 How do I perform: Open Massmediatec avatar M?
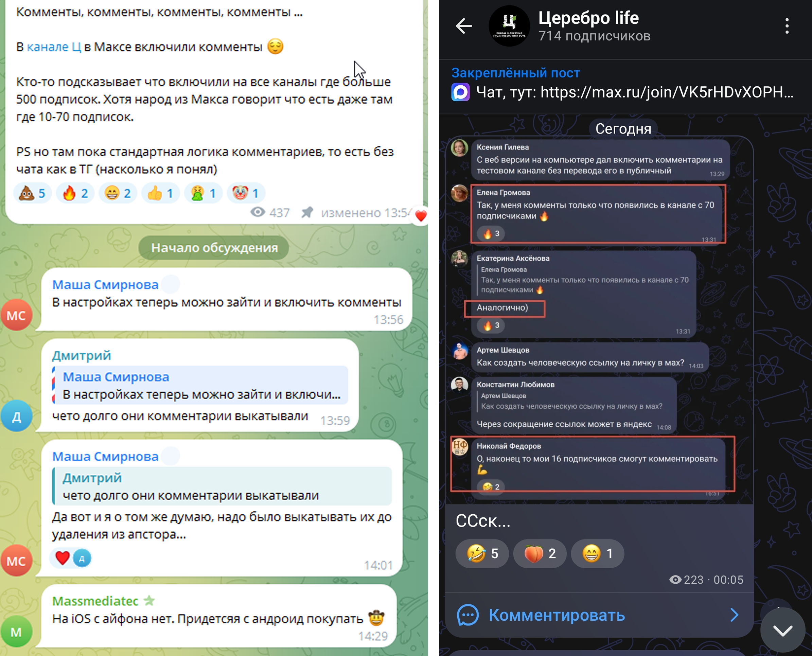point(16,632)
